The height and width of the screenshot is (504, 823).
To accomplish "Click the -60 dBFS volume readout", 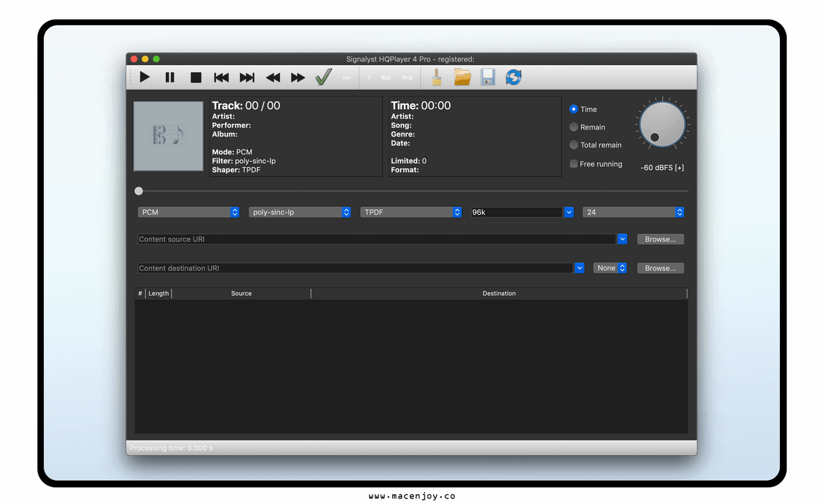I will click(662, 167).
